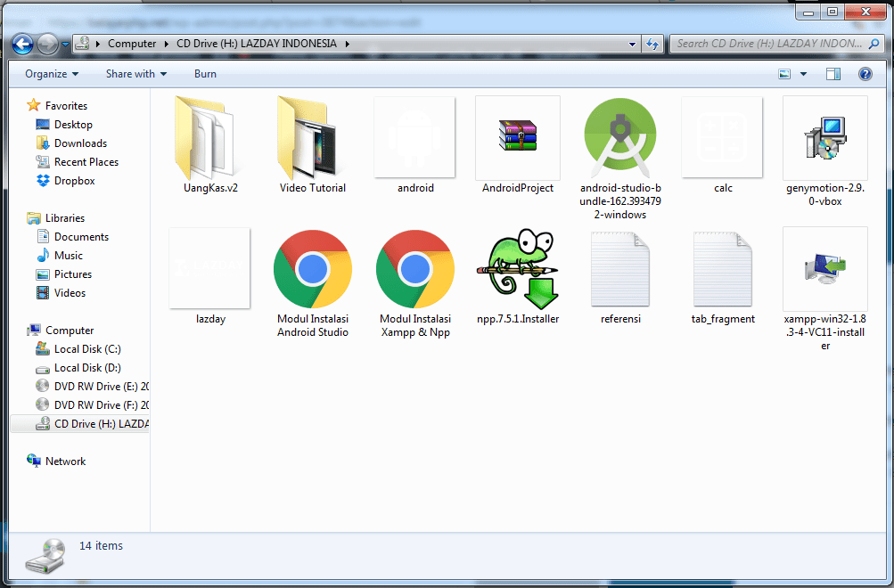Image resolution: width=894 pixels, height=588 pixels.
Task: Open the Help question mark icon
Action: tap(865, 74)
